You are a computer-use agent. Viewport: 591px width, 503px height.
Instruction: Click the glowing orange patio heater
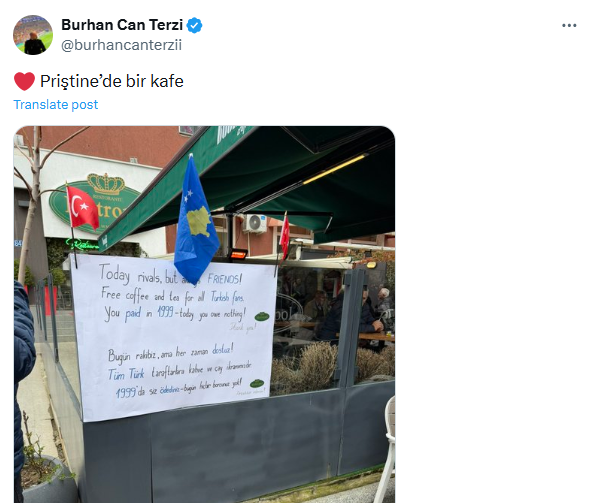point(238,254)
